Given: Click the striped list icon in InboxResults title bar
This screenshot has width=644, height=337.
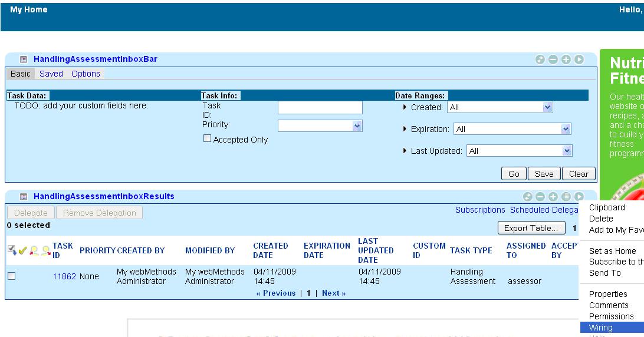Looking at the screenshot, I should [566, 197].
